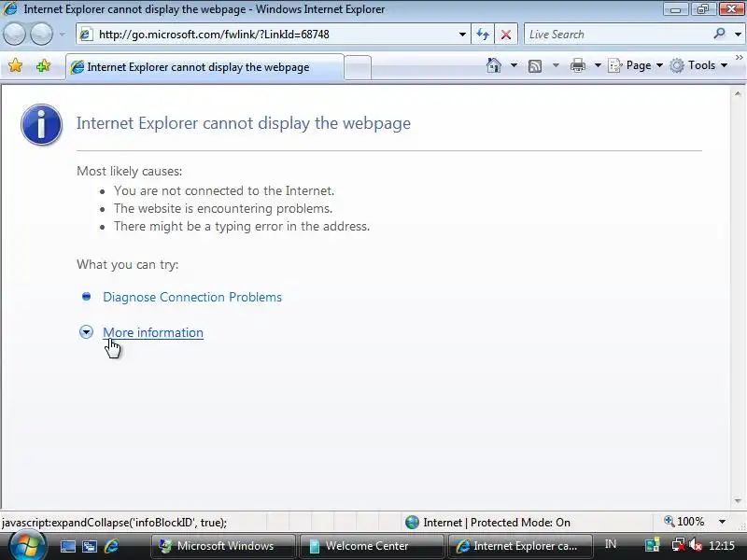Viewport: 747px width, 560px height.
Task: Click 'There might be a typing error' text
Action: point(242,226)
